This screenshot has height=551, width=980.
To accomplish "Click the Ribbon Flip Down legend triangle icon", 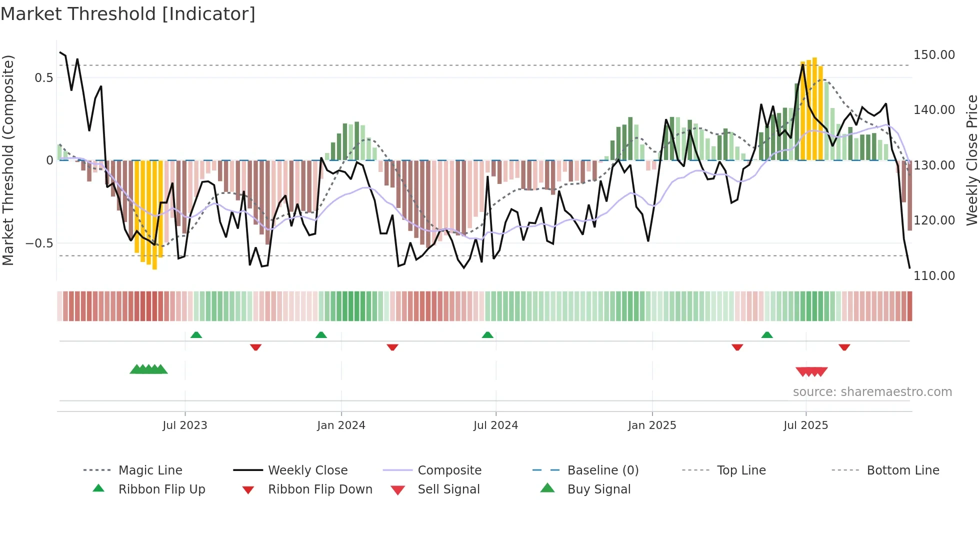I will (248, 490).
